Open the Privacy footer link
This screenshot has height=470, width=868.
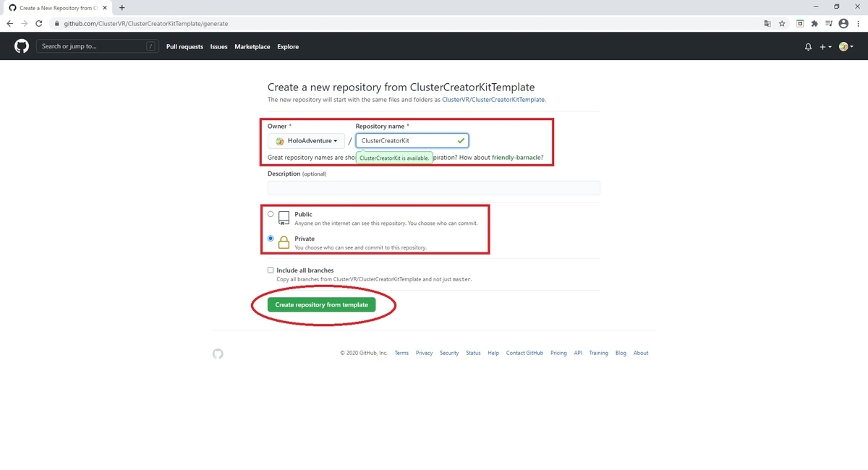coord(424,353)
